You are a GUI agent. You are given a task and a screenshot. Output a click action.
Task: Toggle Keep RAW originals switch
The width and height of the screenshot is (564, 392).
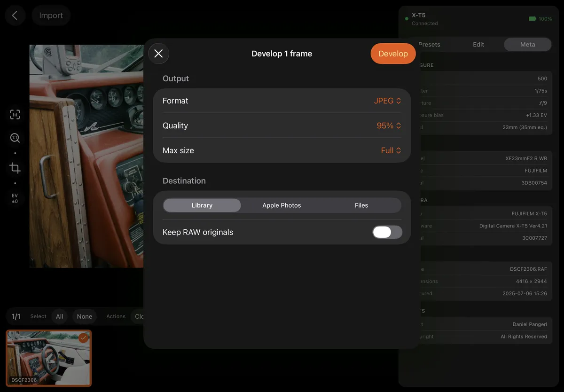pyautogui.click(x=387, y=232)
